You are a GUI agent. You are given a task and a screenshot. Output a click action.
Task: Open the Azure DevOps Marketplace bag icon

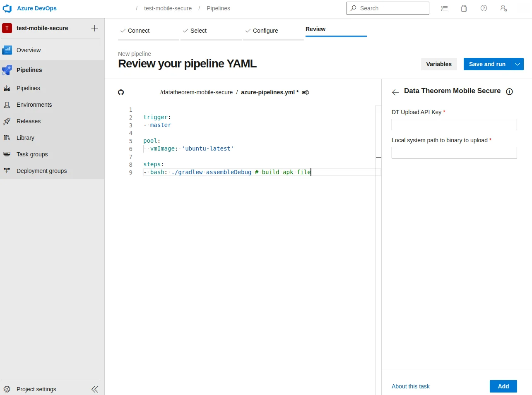464,8
